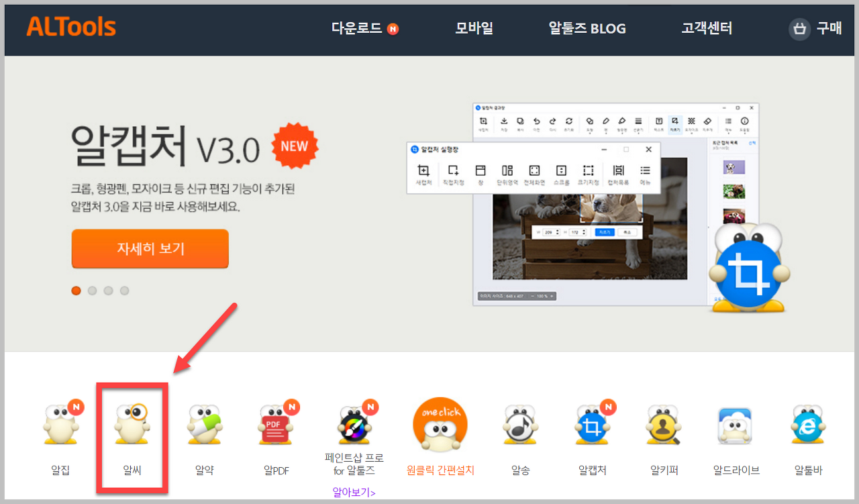The width and height of the screenshot is (859, 504).
Task: Click the 메뉴 icon in banner toolbar
Action: 645,174
